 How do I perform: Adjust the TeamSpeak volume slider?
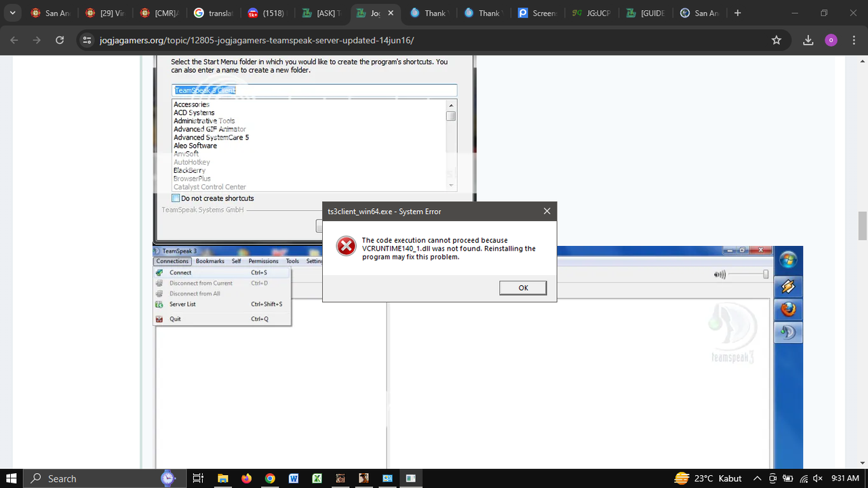[x=749, y=274]
